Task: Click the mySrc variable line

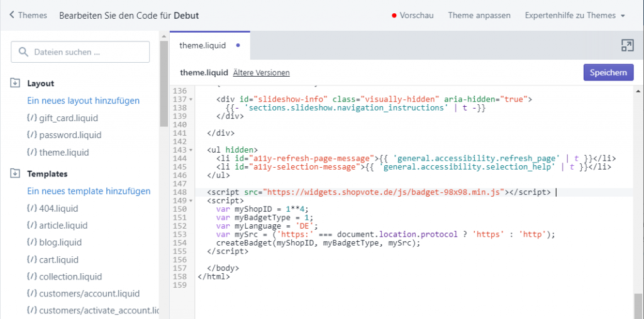Action: [x=386, y=234]
